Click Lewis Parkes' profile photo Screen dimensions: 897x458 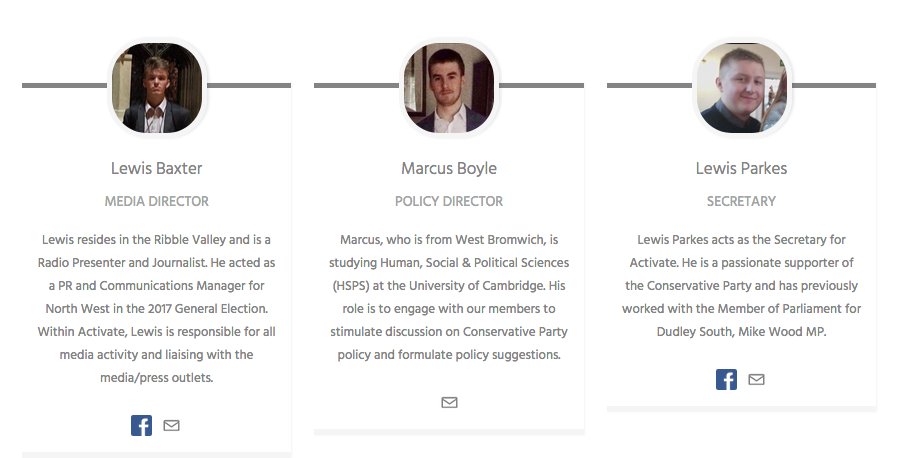(742, 88)
